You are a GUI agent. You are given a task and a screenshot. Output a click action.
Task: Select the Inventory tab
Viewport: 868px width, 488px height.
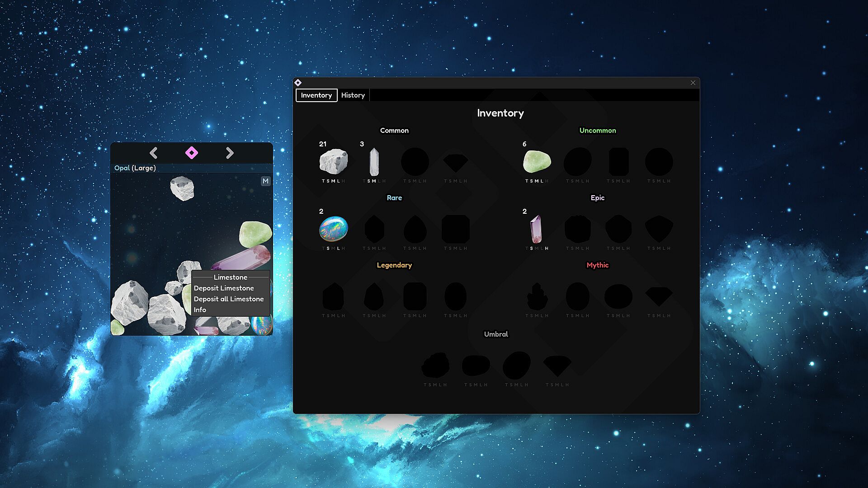click(316, 95)
